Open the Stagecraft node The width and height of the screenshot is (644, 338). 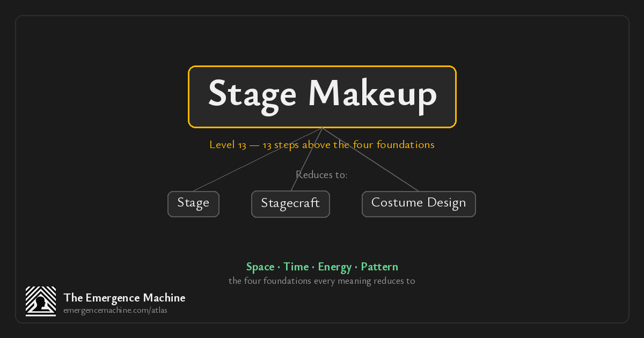(x=290, y=204)
